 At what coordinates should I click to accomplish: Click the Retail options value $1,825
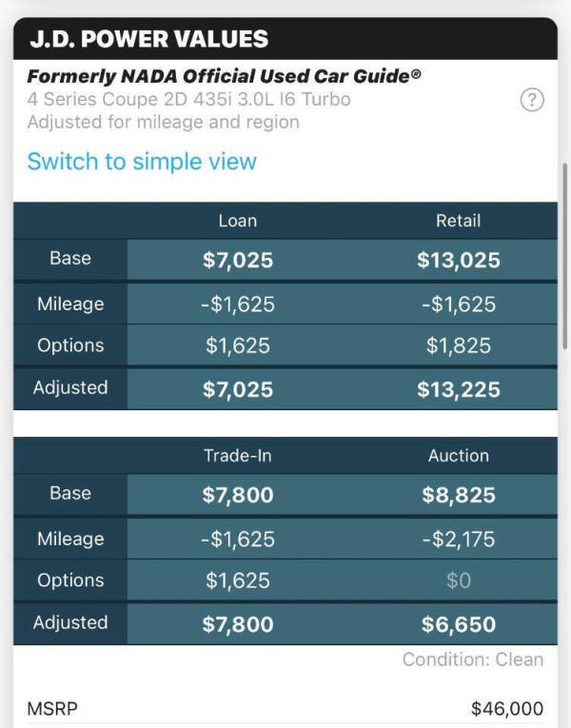coord(458,345)
